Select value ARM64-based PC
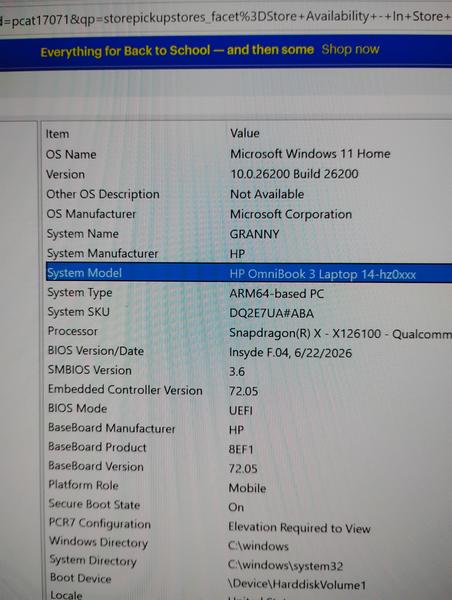 pos(276,293)
